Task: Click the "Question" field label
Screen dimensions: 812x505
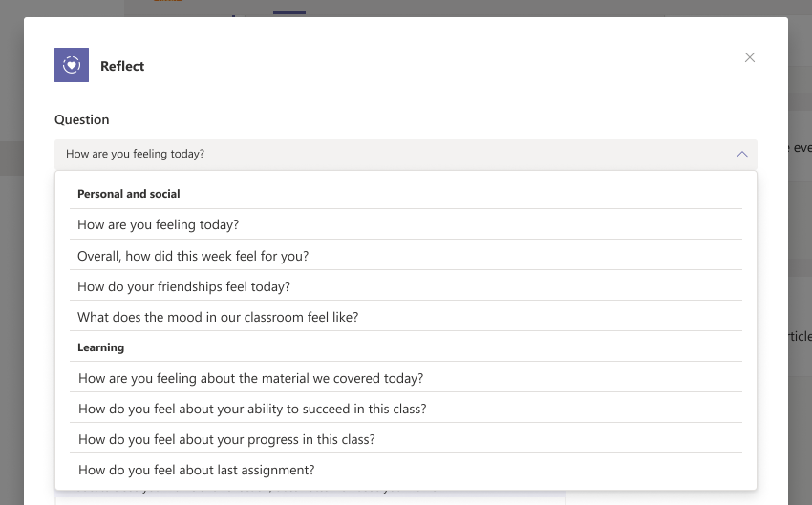Action: 82,119
